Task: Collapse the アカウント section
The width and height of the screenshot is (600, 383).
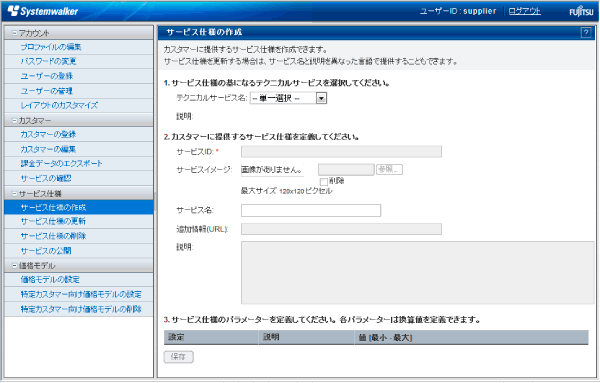Action: (14, 33)
